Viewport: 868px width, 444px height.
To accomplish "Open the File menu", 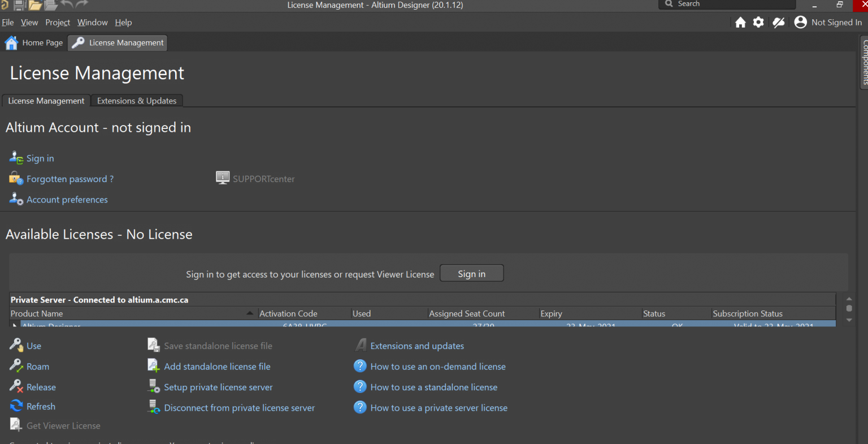I will 8,23.
